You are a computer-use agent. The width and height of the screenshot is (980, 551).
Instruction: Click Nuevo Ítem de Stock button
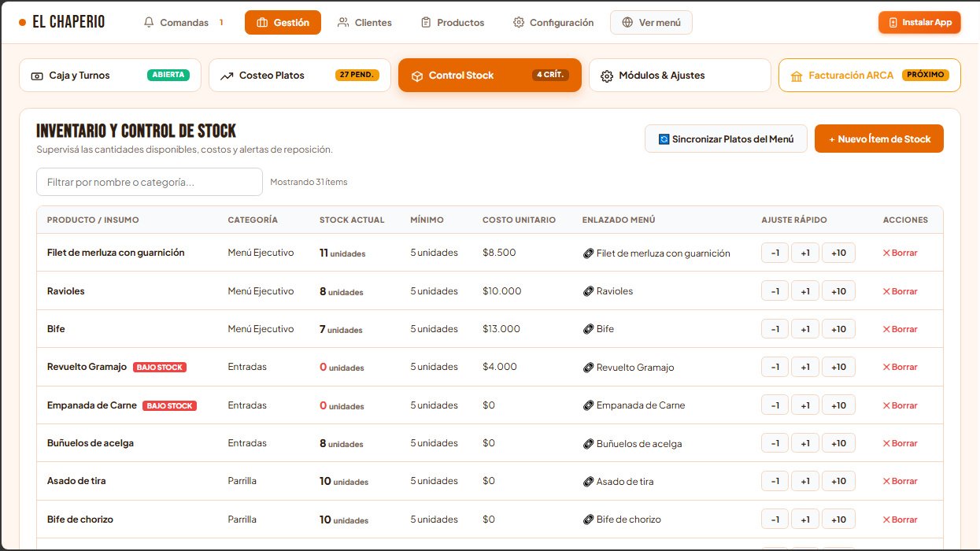coord(879,139)
